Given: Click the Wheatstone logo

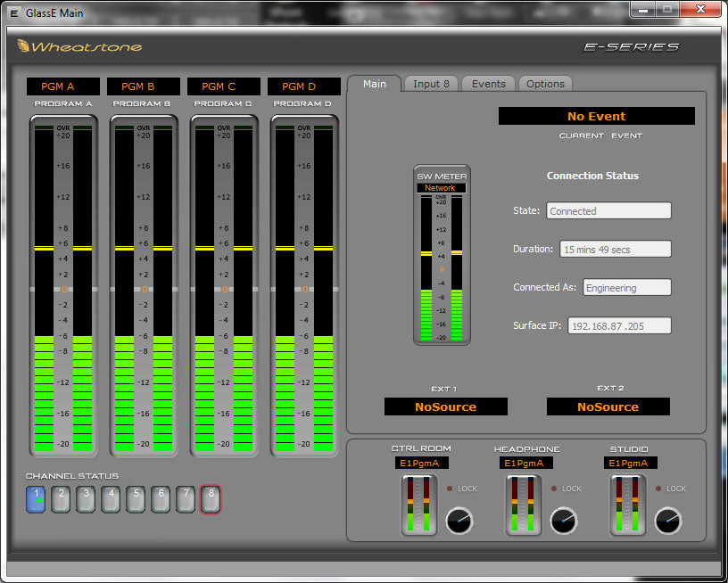Looking at the screenshot, I should pos(79,46).
